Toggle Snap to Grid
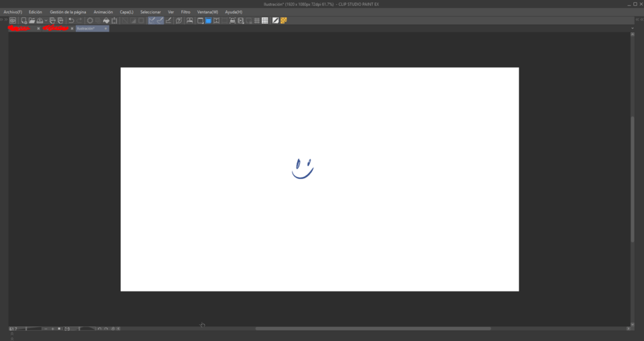This screenshot has width=644, height=341. coord(168,21)
